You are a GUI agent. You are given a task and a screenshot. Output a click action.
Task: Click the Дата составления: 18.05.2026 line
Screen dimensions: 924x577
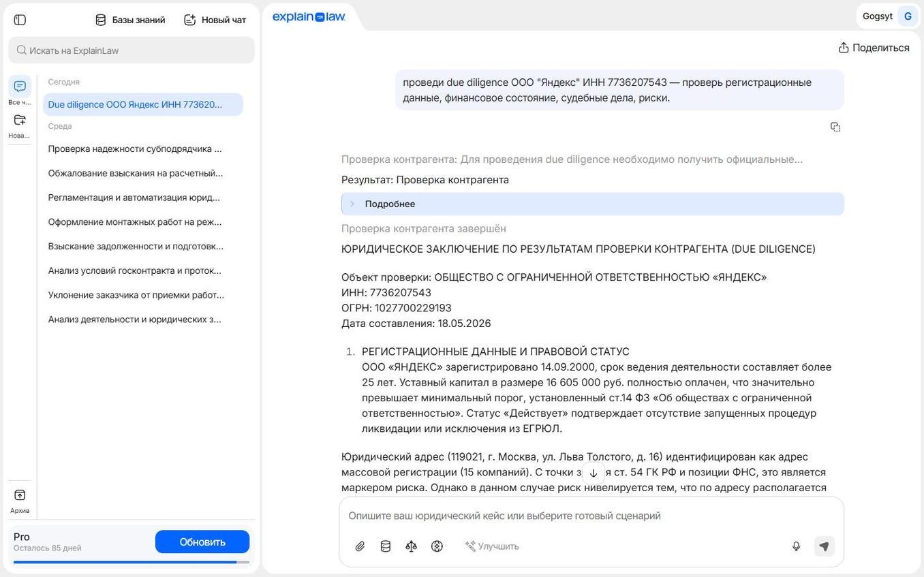[416, 324]
